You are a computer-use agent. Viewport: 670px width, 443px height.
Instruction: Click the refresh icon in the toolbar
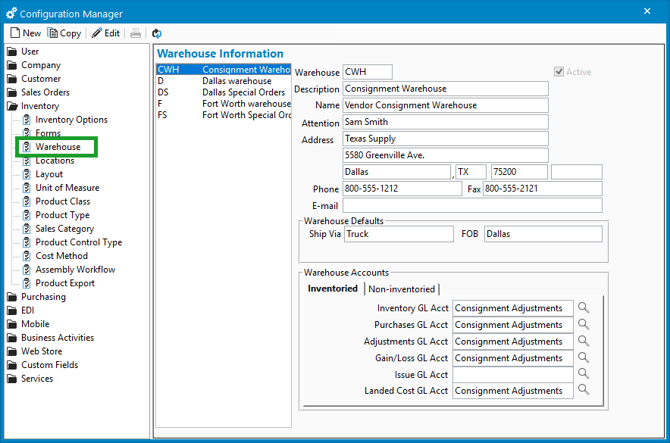[x=157, y=33]
